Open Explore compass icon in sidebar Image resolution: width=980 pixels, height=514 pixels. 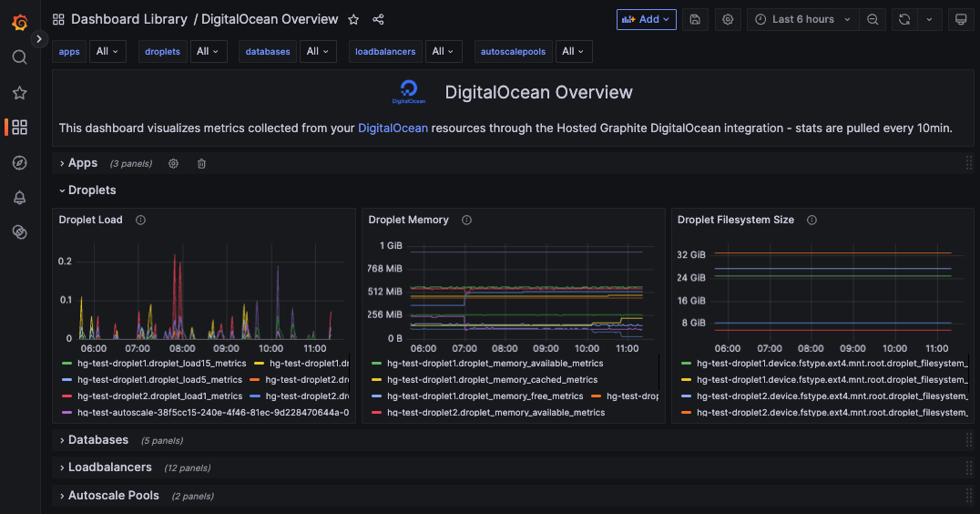(x=20, y=162)
